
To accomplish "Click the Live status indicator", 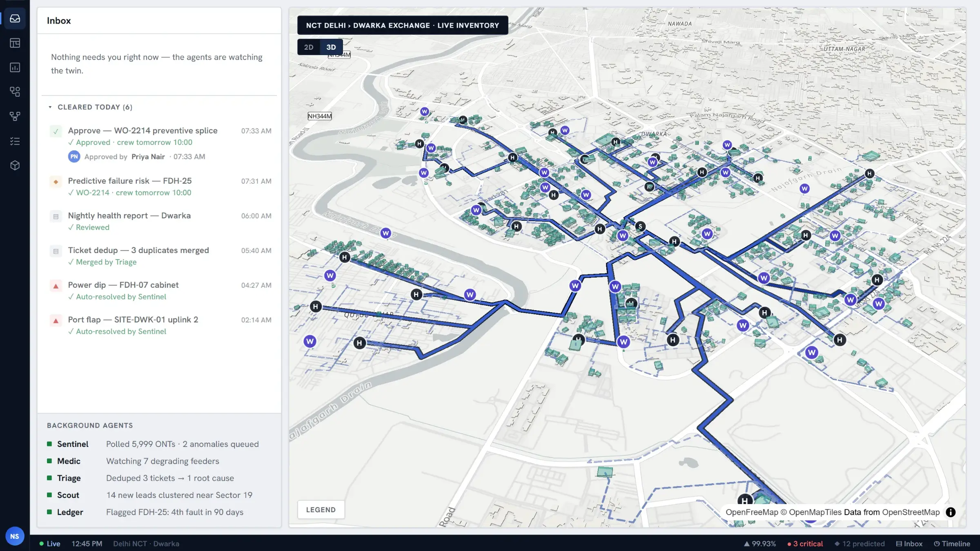I will (x=50, y=544).
